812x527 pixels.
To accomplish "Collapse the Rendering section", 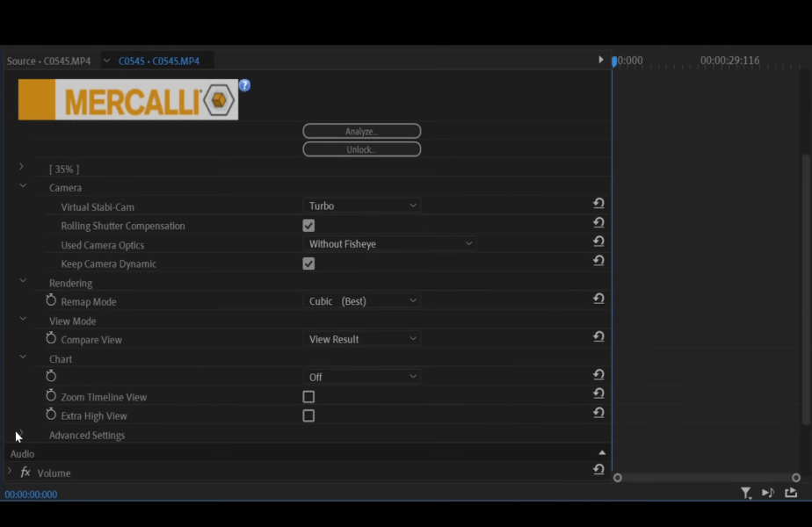I will 23,280.
